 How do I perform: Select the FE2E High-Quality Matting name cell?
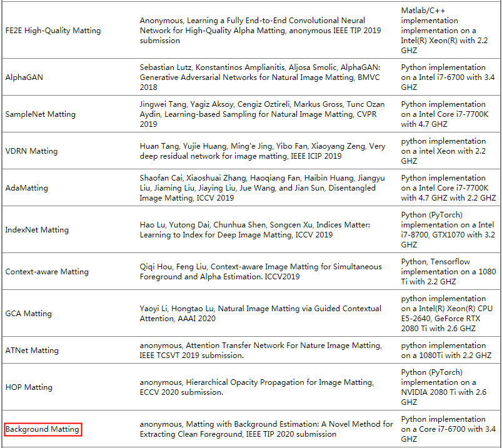coord(53,31)
